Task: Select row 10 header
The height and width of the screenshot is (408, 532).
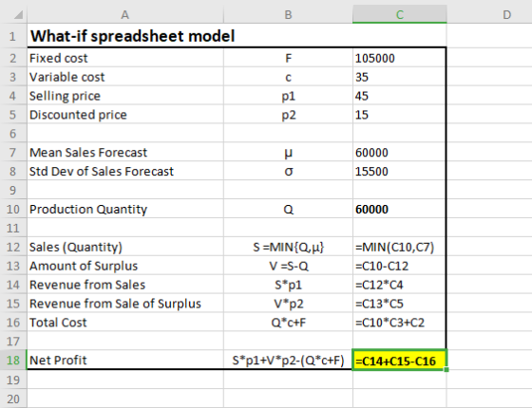Action: point(13,209)
